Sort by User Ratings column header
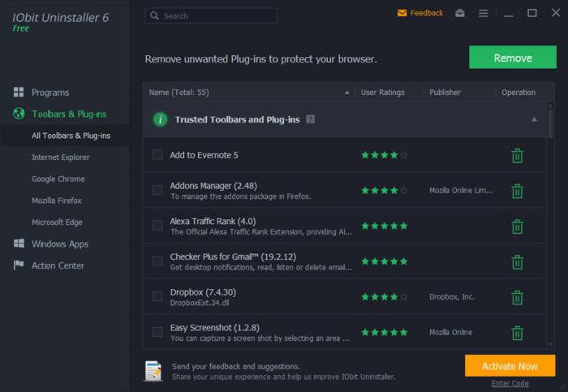The width and height of the screenshot is (568, 392). (x=382, y=93)
